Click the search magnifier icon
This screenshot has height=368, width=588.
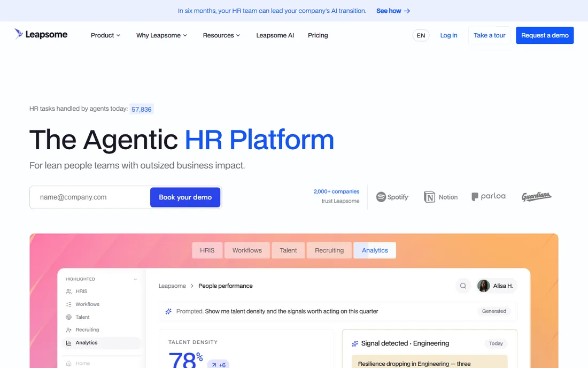click(x=463, y=286)
